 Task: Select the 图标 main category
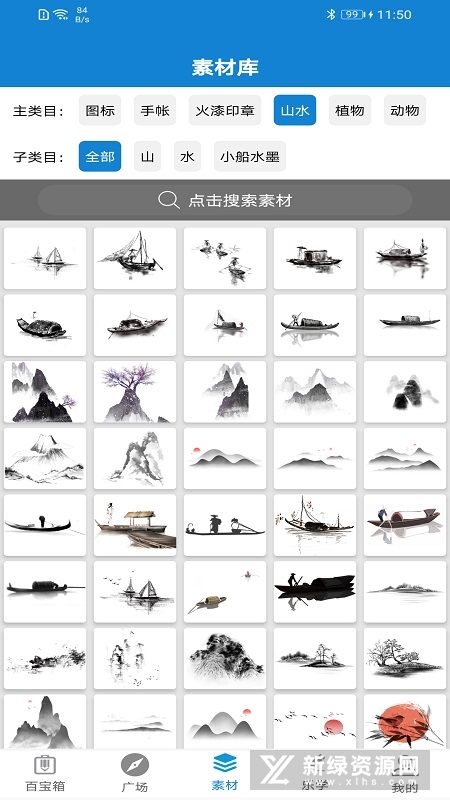point(100,110)
